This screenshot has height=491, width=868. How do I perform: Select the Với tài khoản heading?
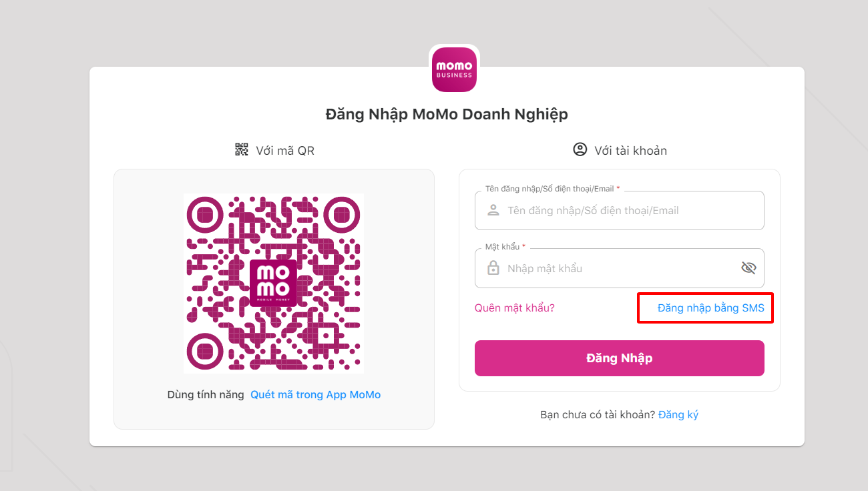(630, 151)
